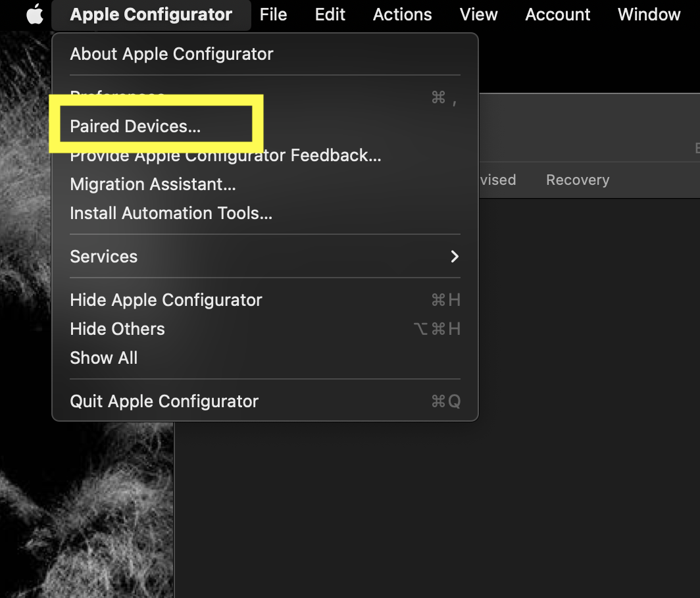700x598 pixels.
Task: Open the Window menu
Action: point(649,14)
